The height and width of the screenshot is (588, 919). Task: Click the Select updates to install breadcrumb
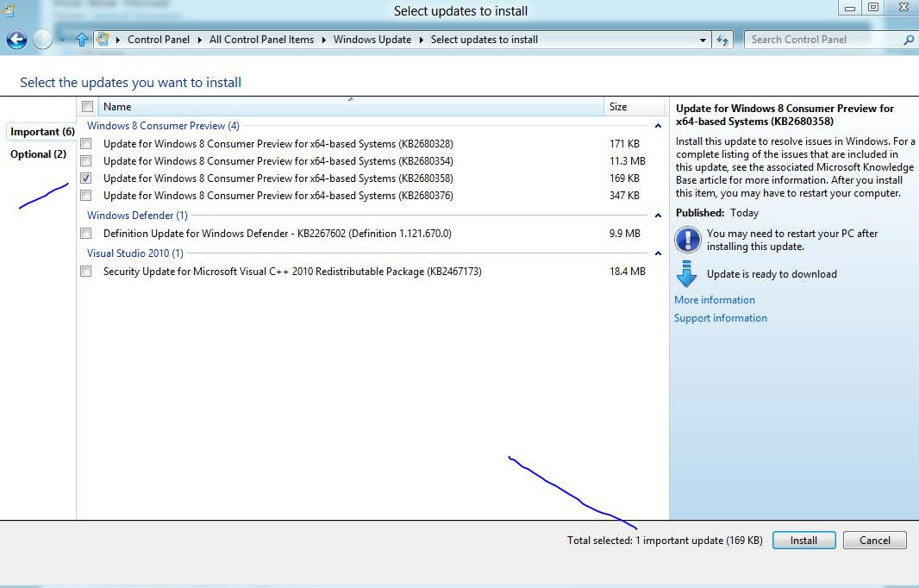tap(485, 40)
